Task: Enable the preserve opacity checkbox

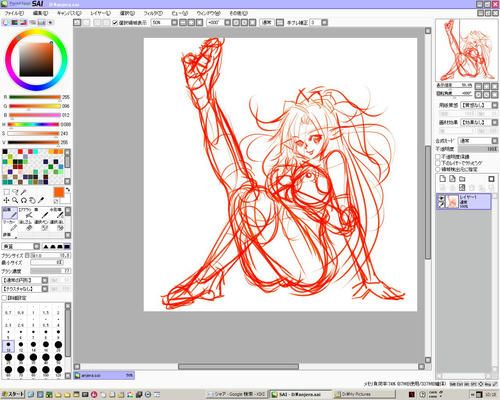Action: pyautogui.click(x=438, y=157)
